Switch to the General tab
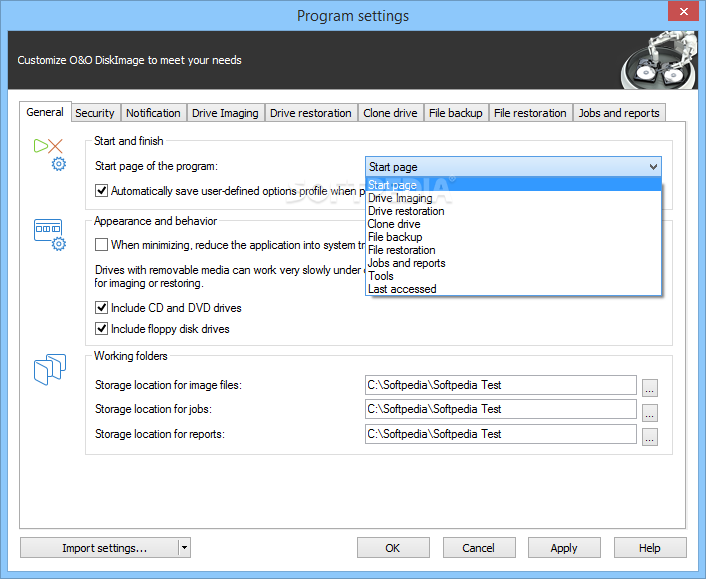 (45, 112)
